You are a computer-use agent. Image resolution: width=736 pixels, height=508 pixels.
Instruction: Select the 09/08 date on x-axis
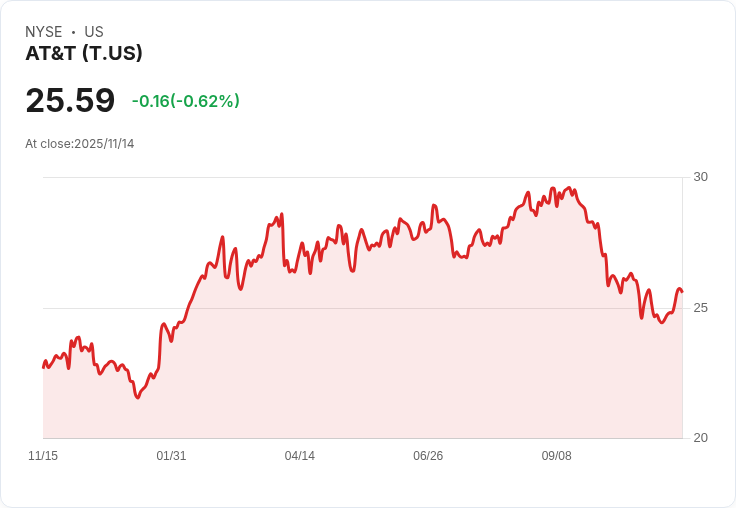tap(556, 456)
